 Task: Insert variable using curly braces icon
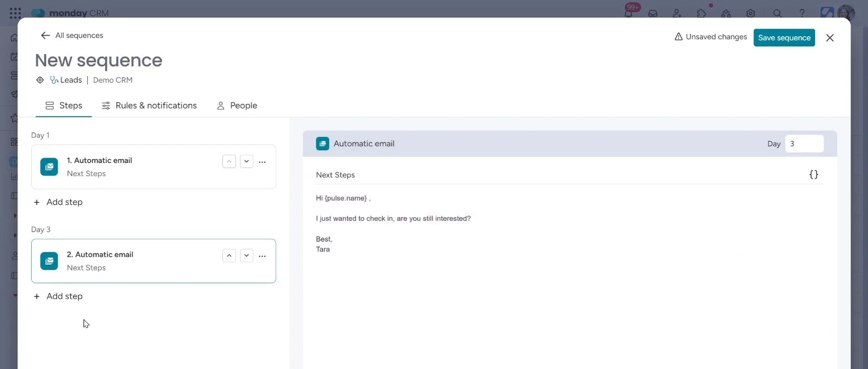[x=813, y=175]
